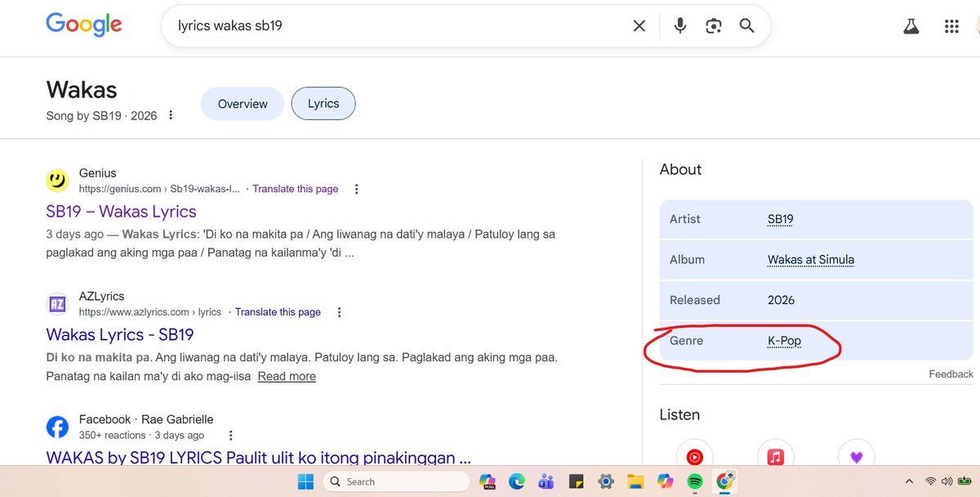Click the Facebook result favicon
This screenshot has width=980, height=497.
tap(57, 428)
